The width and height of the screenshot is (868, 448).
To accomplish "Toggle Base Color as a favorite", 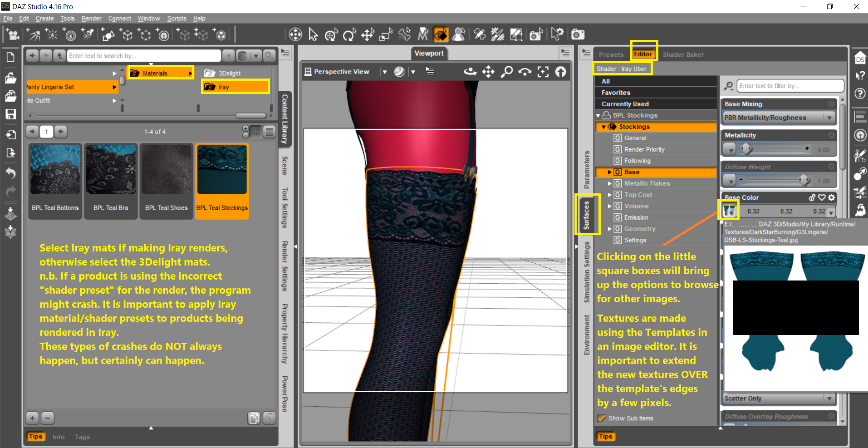I will pyautogui.click(x=822, y=197).
